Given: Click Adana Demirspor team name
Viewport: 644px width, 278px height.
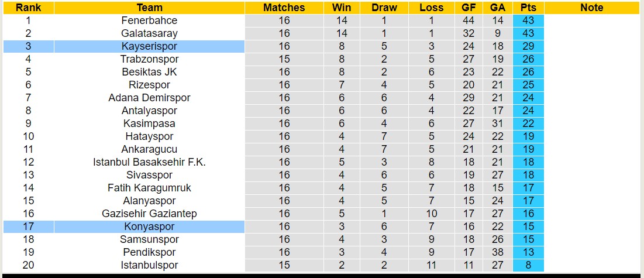Looking at the screenshot, I should (149, 98).
